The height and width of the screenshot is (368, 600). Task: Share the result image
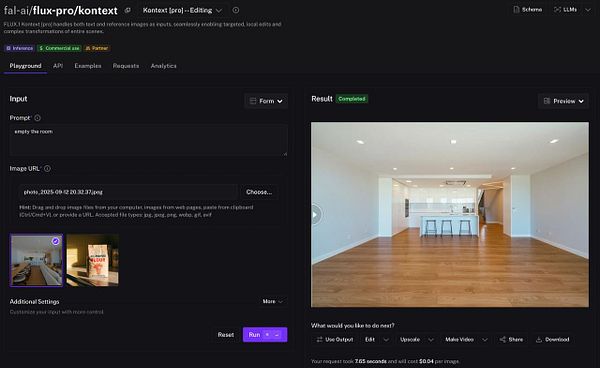coord(511,340)
